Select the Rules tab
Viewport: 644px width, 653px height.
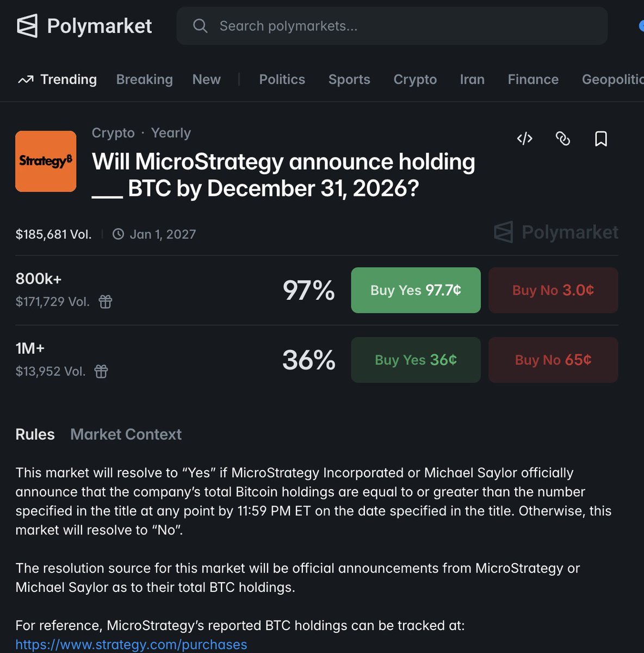click(x=35, y=434)
